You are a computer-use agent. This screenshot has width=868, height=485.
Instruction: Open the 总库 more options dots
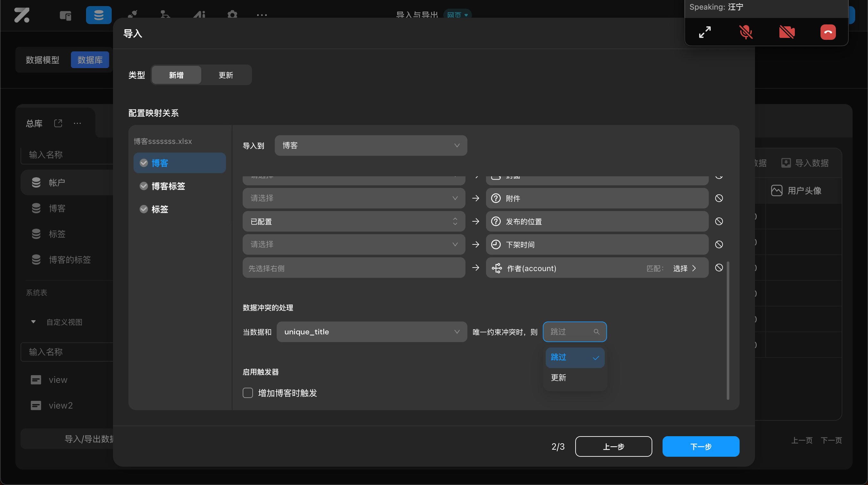[x=77, y=123]
